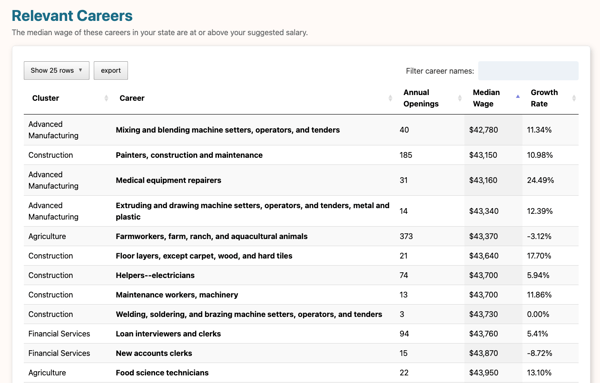Click Floor layers, except carpet career
The width and height of the screenshot is (600, 383).
pyautogui.click(x=204, y=256)
